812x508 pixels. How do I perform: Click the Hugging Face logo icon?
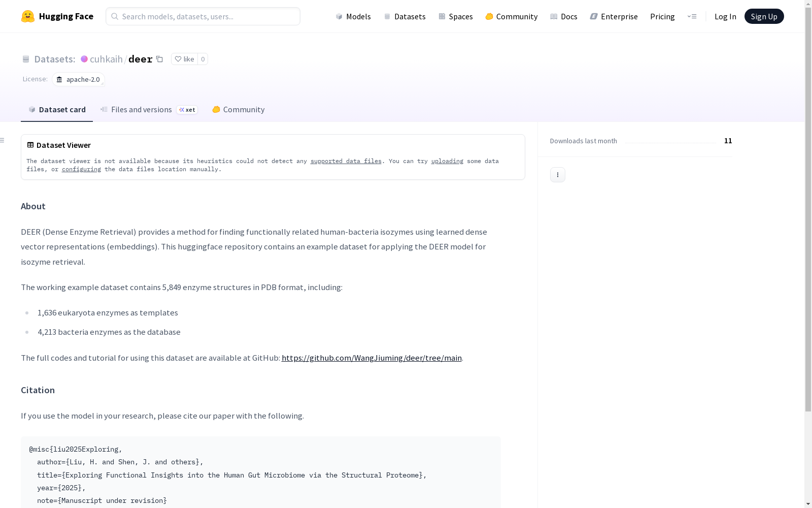click(x=28, y=16)
